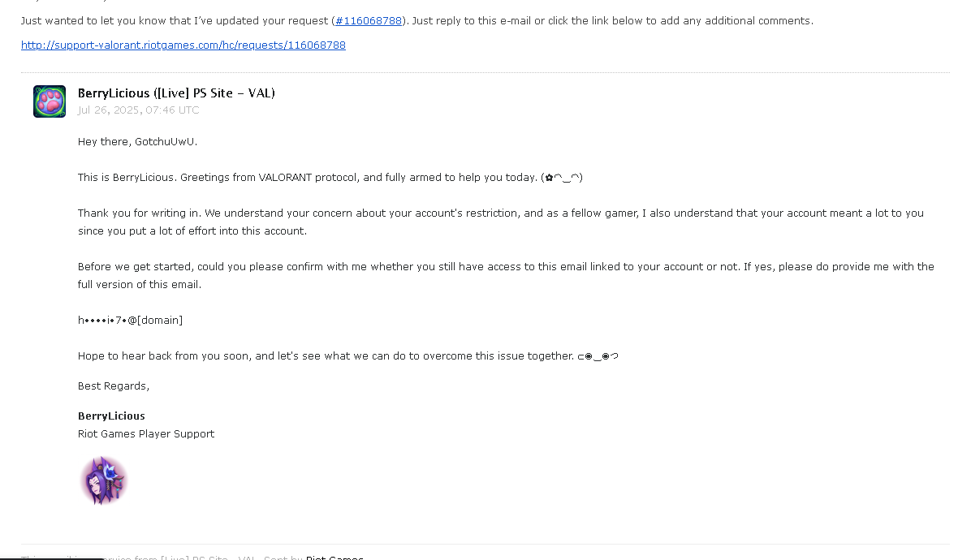971x560 pixels.
Task: Click the 'Thank you for writing in' paragraph
Action: (x=501, y=222)
